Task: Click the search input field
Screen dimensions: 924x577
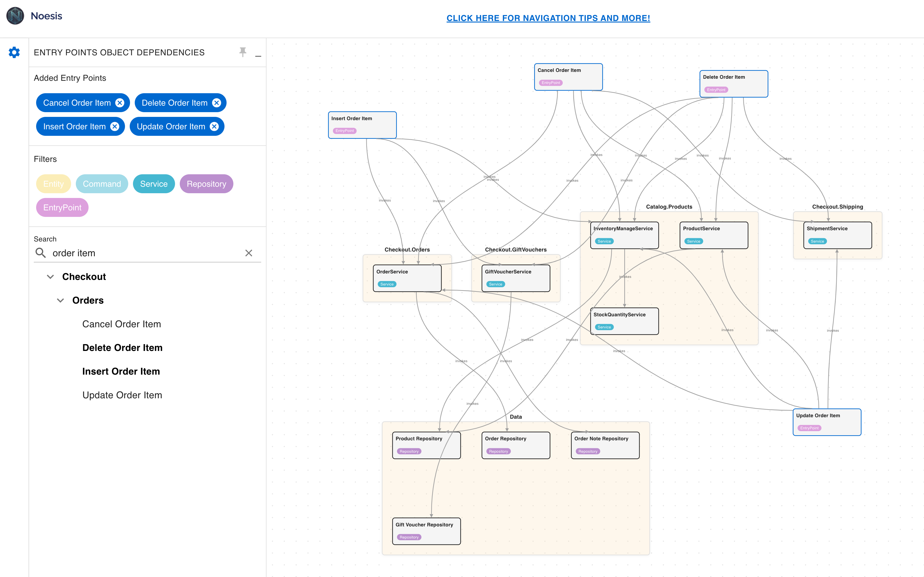Action: coord(145,253)
